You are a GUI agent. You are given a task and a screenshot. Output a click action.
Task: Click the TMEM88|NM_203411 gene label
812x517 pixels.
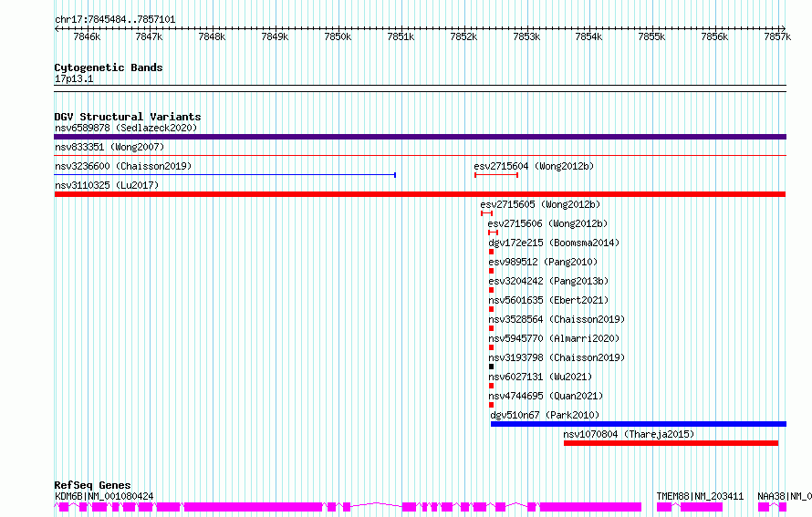(700, 496)
